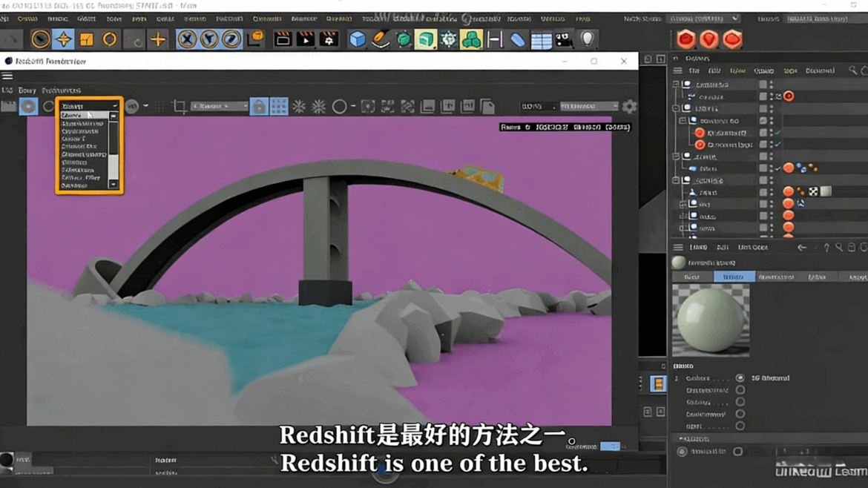Choose the second entry in the open RenderView dropdown

tap(89, 124)
